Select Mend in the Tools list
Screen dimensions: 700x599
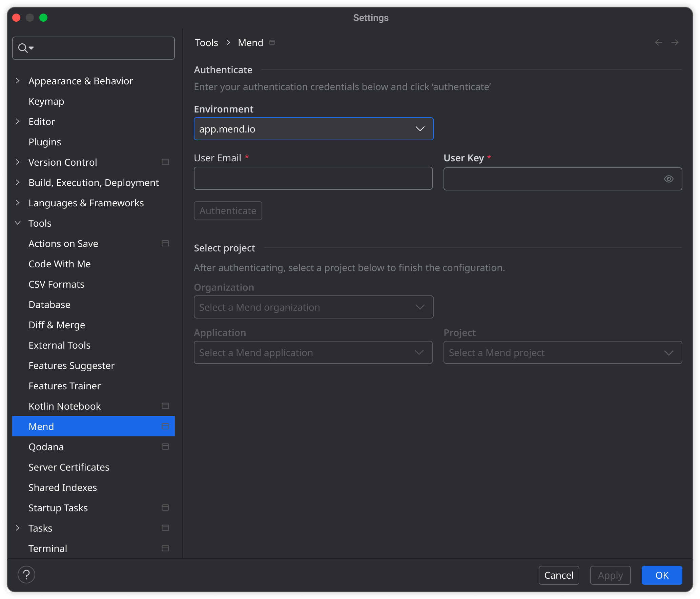(94, 427)
